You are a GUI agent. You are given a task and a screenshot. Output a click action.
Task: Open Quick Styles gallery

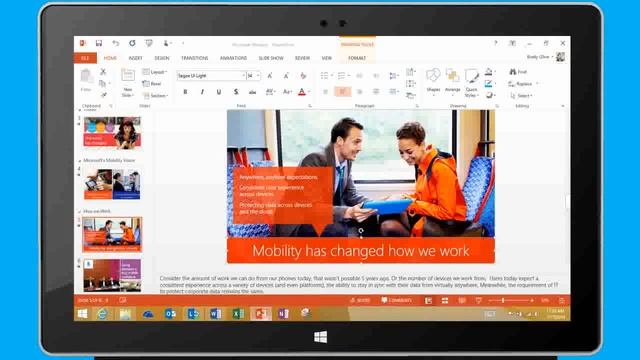coord(471,82)
